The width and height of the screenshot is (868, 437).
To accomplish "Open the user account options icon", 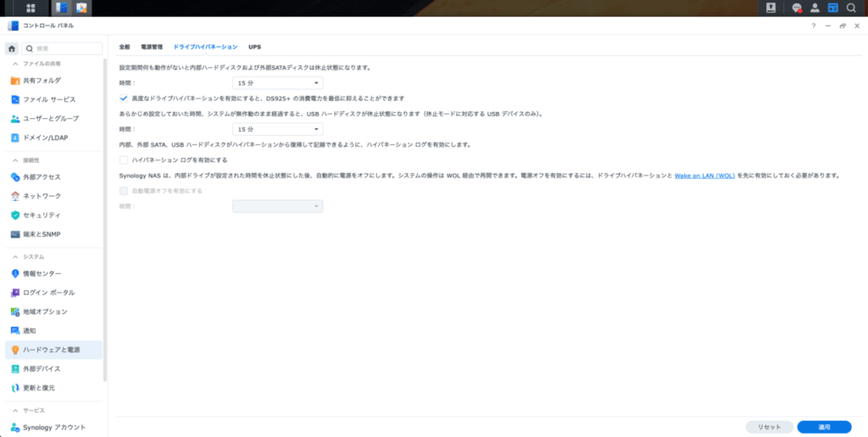I will point(815,8).
